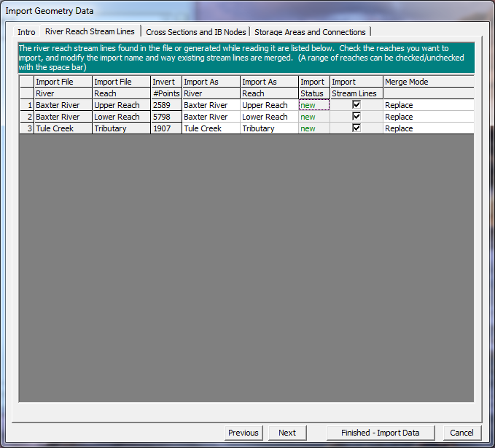Image resolution: width=495 pixels, height=448 pixels.
Task: Pick Merge Mode for Tributary row
Action: coord(428,128)
